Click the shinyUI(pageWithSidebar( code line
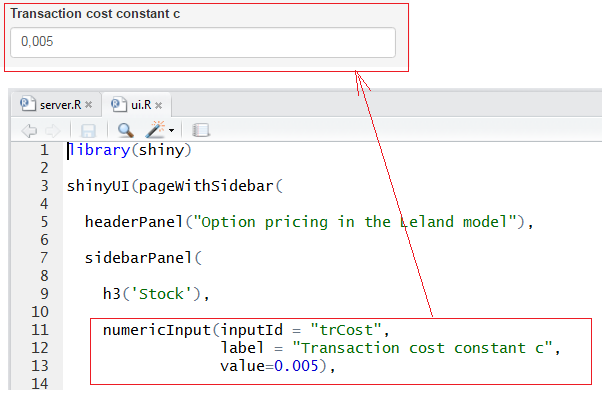This screenshot has width=606, height=397. (x=175, y=186)
